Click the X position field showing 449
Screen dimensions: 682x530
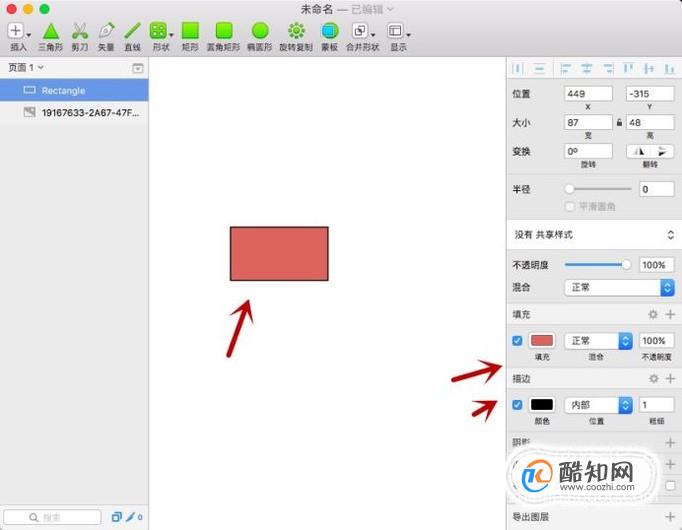(x=588, y=93)
